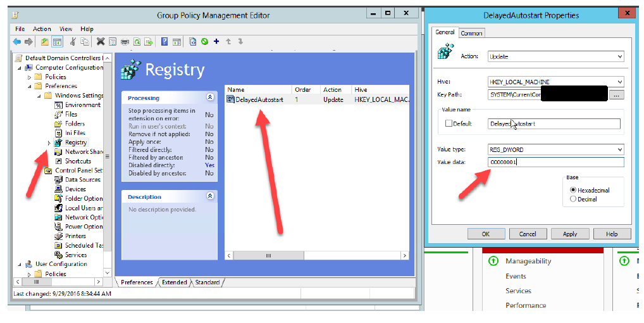Viewport: 644px width, 323px height.
Task: Add new item with blue plus icon
Action: click(x=216, y=42)
